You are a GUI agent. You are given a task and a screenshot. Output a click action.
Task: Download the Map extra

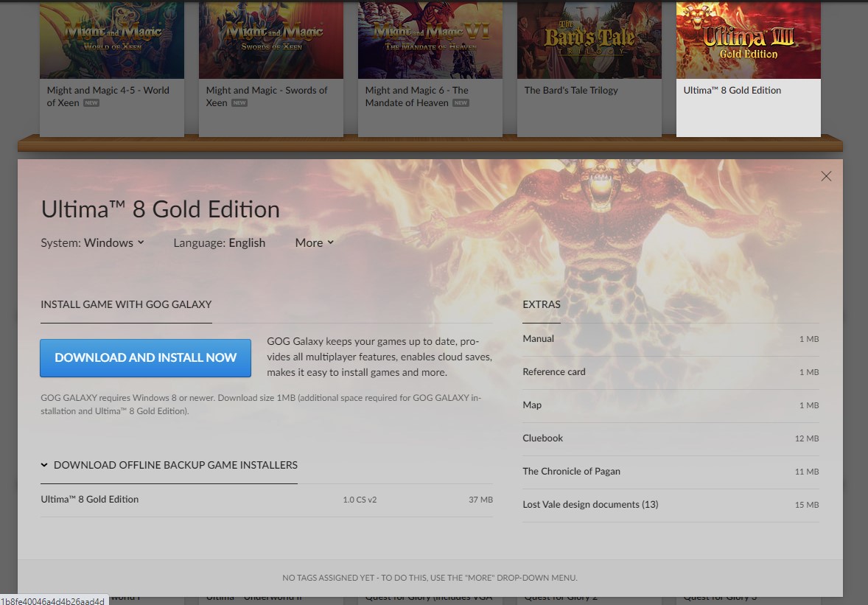[671, 405]
